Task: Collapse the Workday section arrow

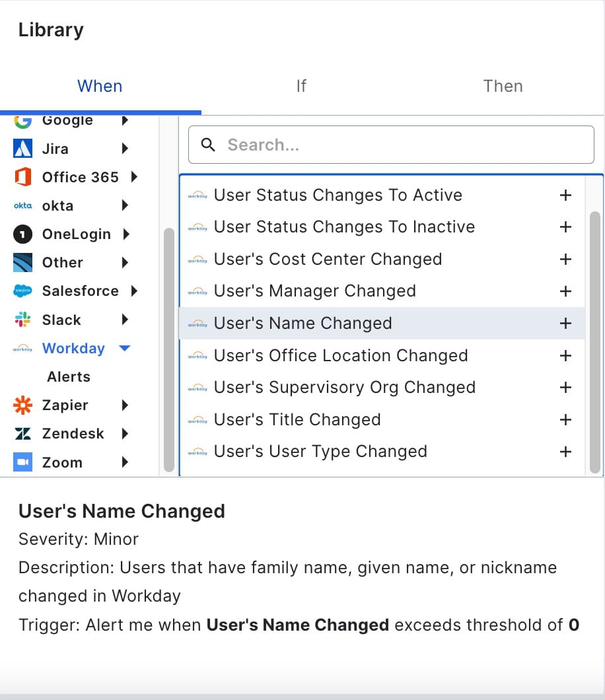Action: 125,348
